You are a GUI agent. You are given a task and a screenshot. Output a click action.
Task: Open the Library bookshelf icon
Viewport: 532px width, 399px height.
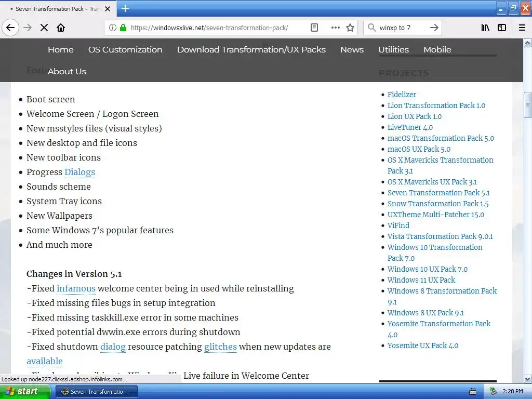(x=486, y=28)
